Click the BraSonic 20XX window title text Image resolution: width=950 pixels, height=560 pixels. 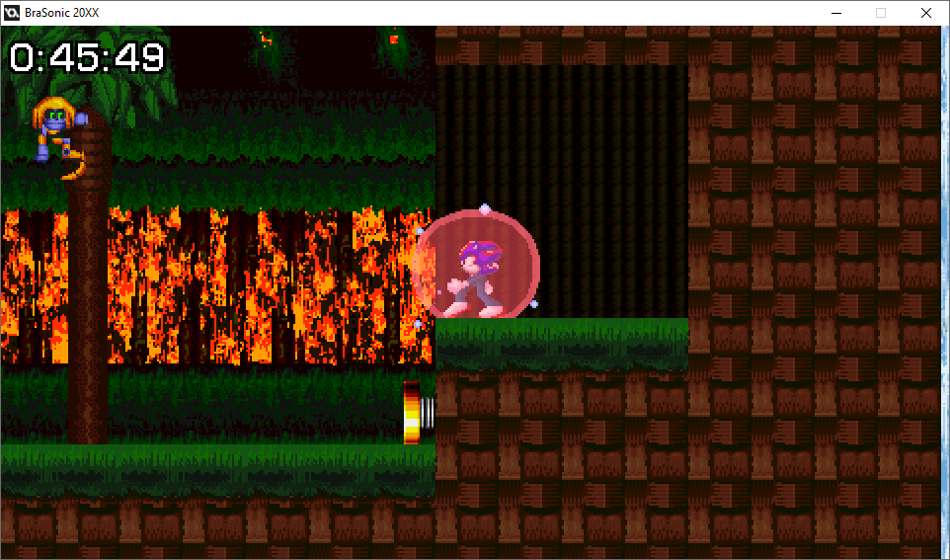tap(62, 13)
